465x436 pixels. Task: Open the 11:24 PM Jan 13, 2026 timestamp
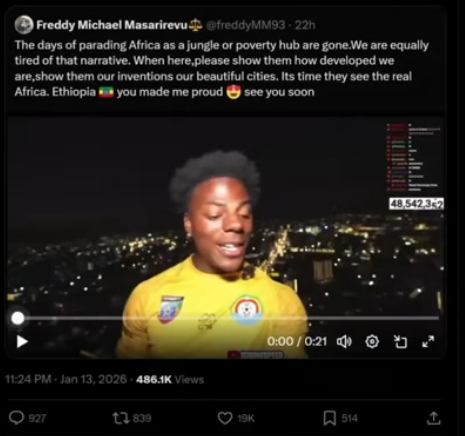66,379
